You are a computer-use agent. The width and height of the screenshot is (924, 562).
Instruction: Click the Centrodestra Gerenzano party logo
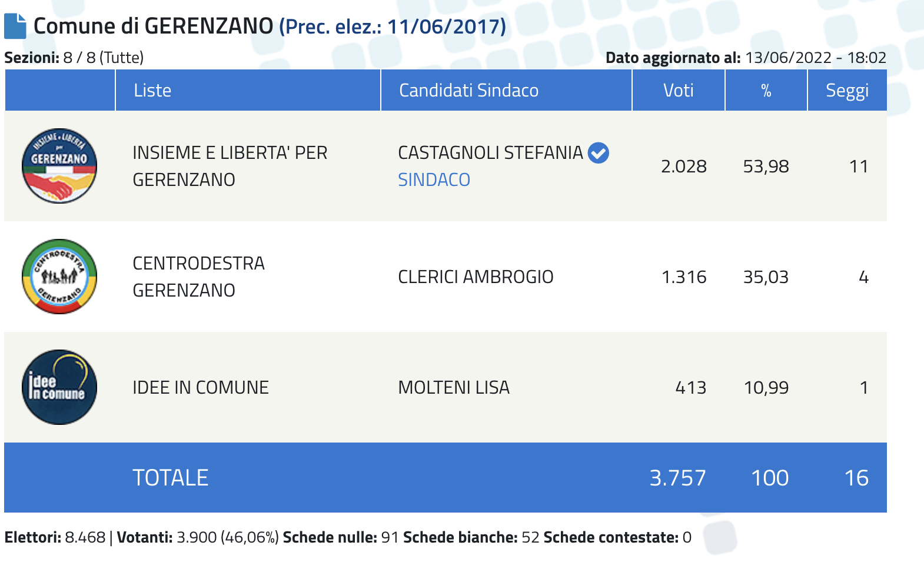coord(59,277)
